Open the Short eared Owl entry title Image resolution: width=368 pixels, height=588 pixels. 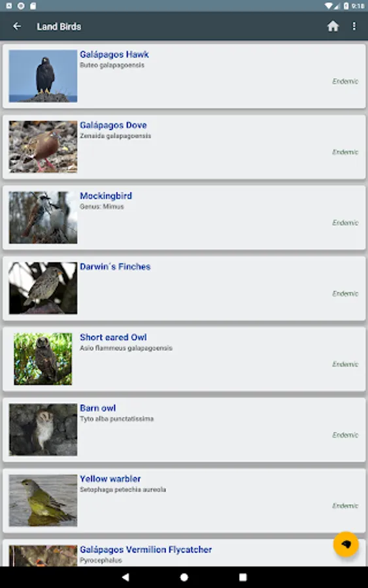click(113, 337)
